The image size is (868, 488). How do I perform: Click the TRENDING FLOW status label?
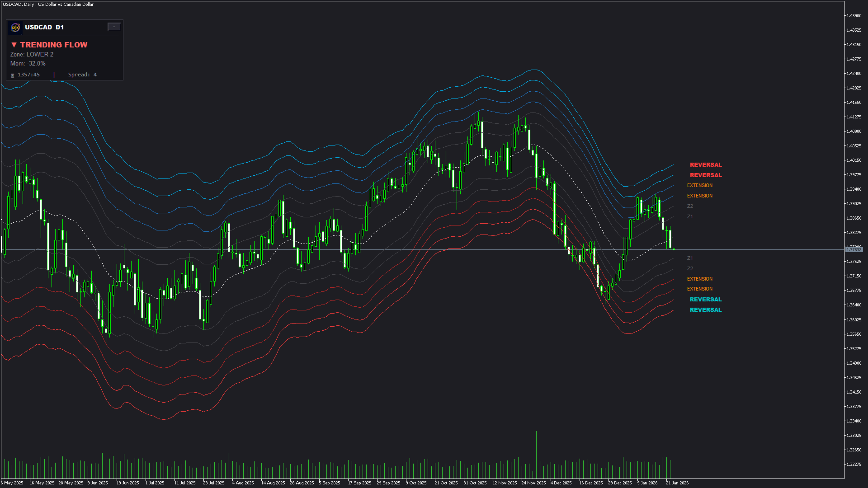pyautogui.click(x=53, y=45)
